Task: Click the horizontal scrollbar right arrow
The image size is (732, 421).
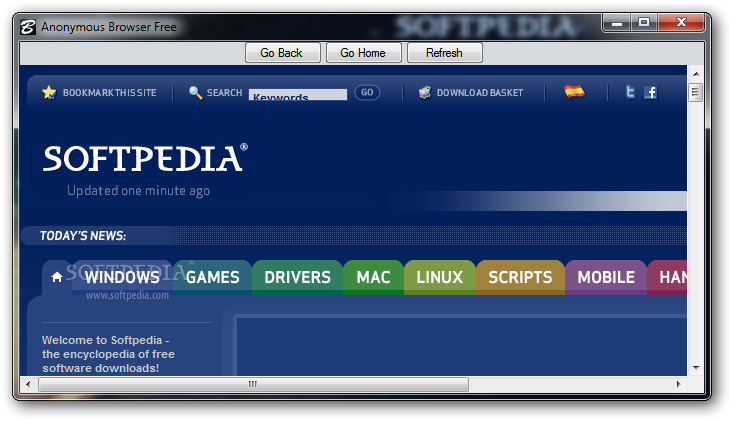Action: (x=678, y=384)
